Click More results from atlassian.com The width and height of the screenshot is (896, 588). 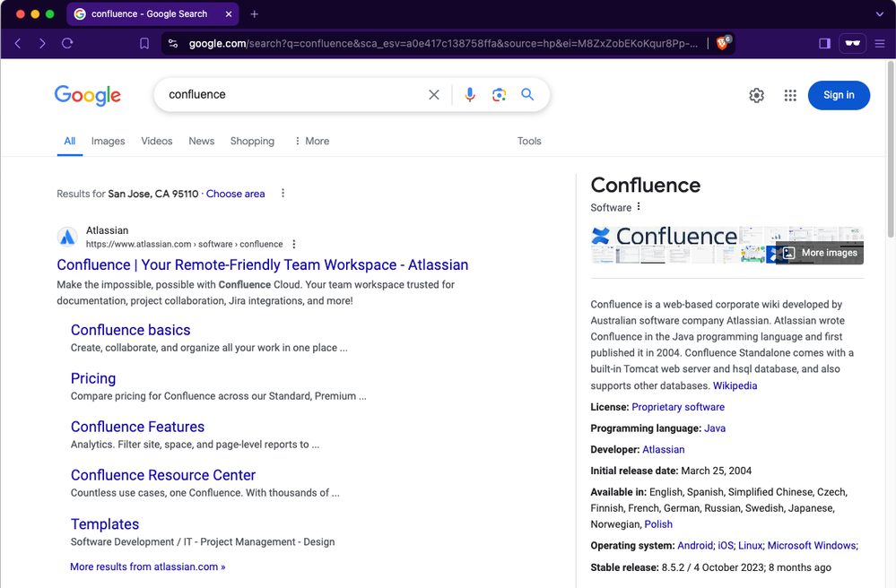pyautogui.click(x=147, y=566)
